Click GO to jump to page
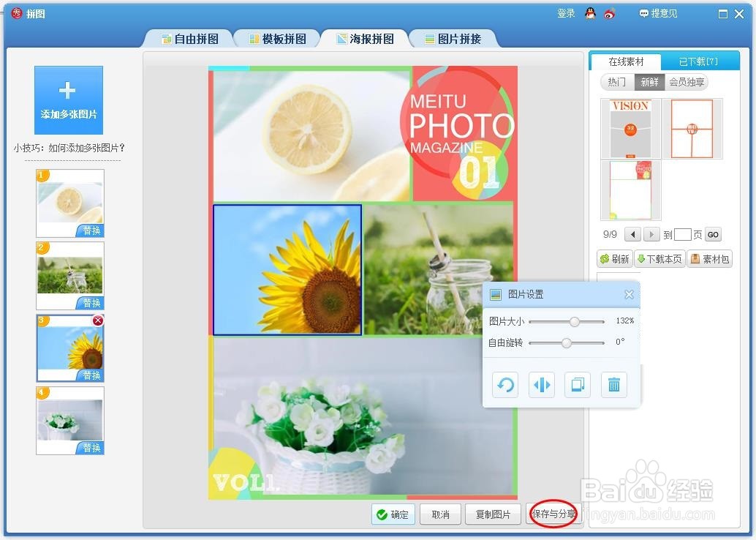The image size is (756, 540). [x=713, y=235]
